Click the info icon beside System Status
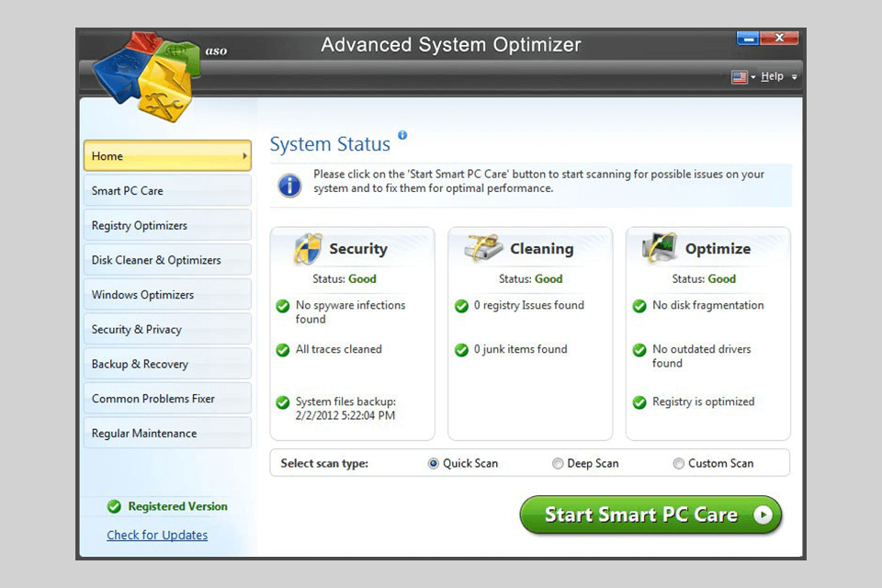This screenshot has width=882, height=588. click(x=401, y=134)
